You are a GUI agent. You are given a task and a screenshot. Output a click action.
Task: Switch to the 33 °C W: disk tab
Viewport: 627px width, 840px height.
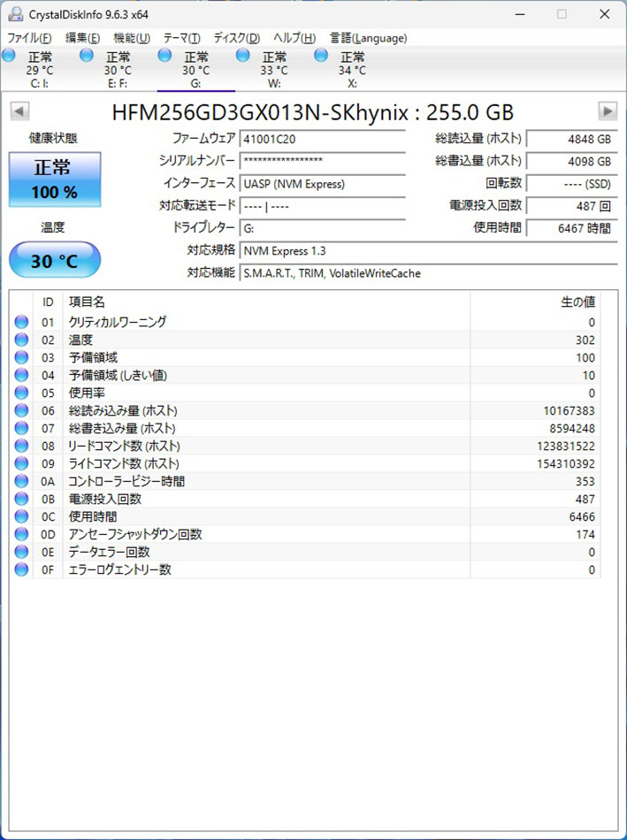pyautogui.click(x=273, y=69)
